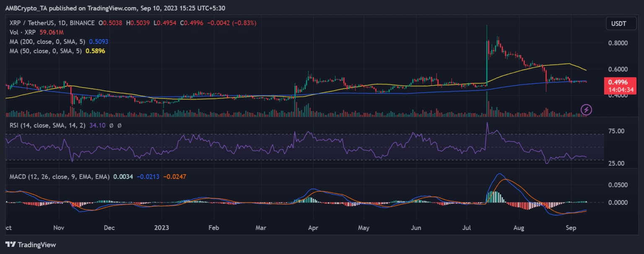This screenshot has width=644, height=254.
Task: Select the MA 50 indicator legend
Action: tap(42, 51)
